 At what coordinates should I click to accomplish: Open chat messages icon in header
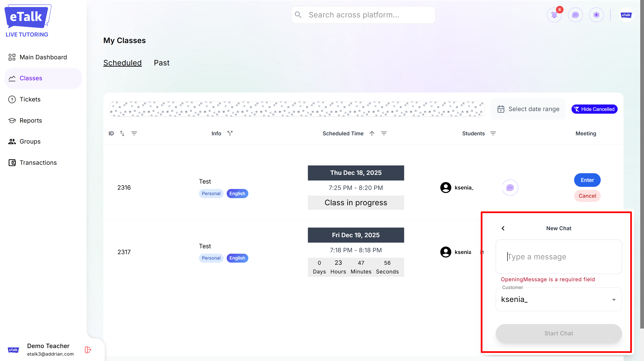(x=575, y=15)
